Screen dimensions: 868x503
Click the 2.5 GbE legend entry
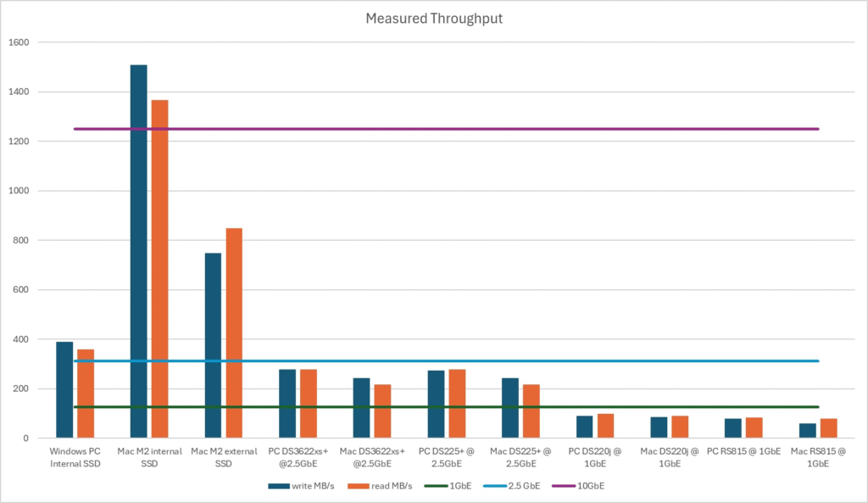coord(507,486)
